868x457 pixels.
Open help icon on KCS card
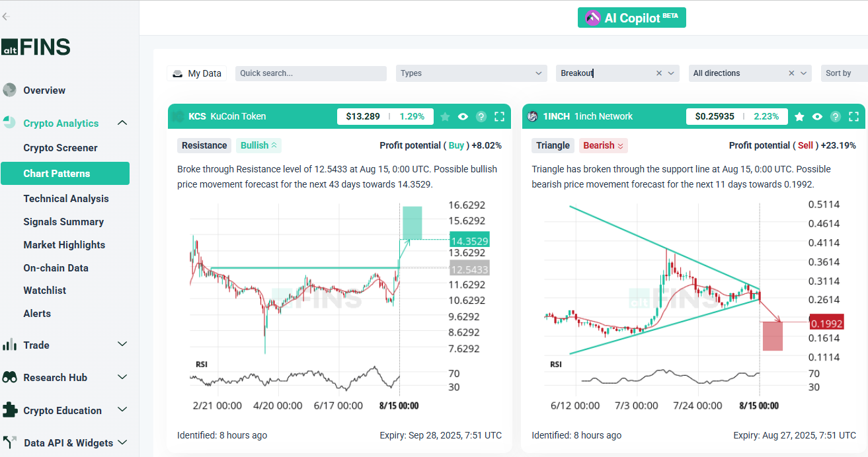(481, 117)
